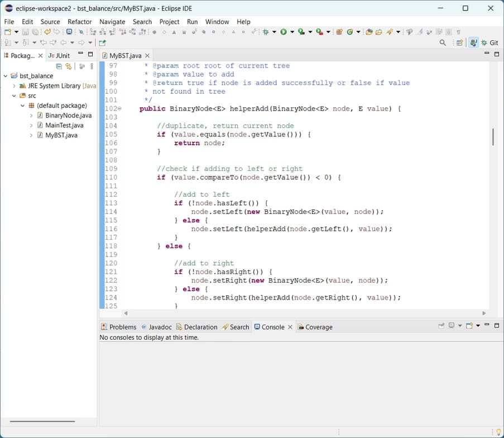Image resolution: width=504 pixels, height=438 pixels.
Task: Click the New file wizard icon
Action: click(x=8, y=32)
